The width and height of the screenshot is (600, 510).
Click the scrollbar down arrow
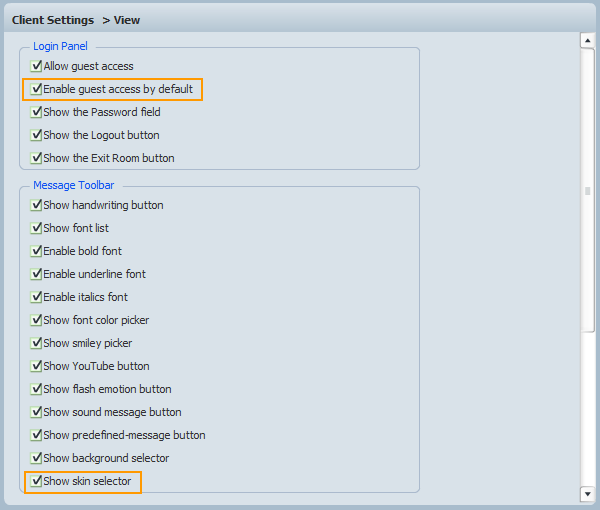click(588, 493)
